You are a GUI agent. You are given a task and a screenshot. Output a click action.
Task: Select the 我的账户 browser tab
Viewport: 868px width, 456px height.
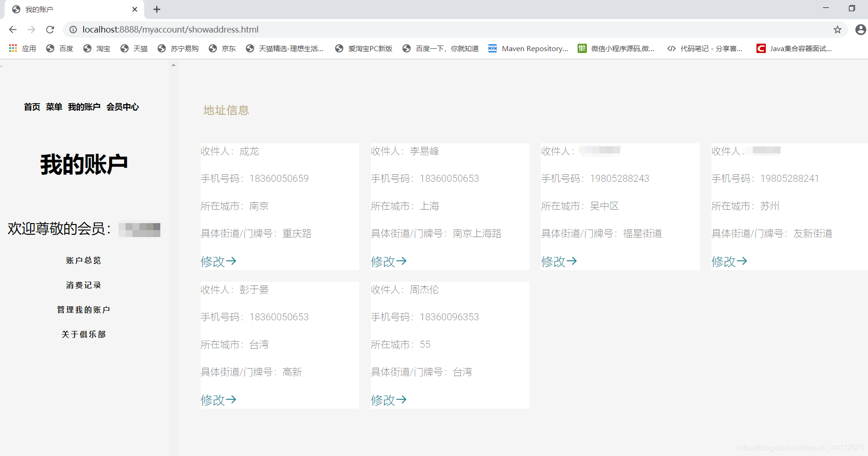pyautogui.click(x=74, y=9)
